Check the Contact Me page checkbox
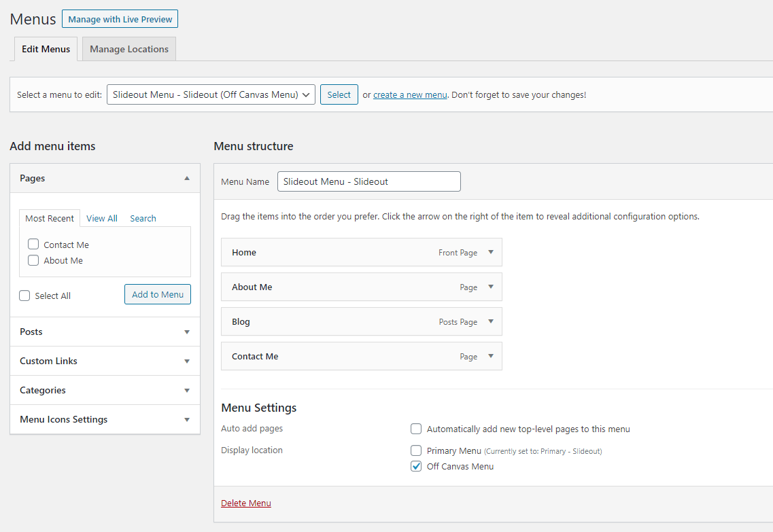This screenshot has height=532, width=773. pyautogui.click(x=33, y=245)
